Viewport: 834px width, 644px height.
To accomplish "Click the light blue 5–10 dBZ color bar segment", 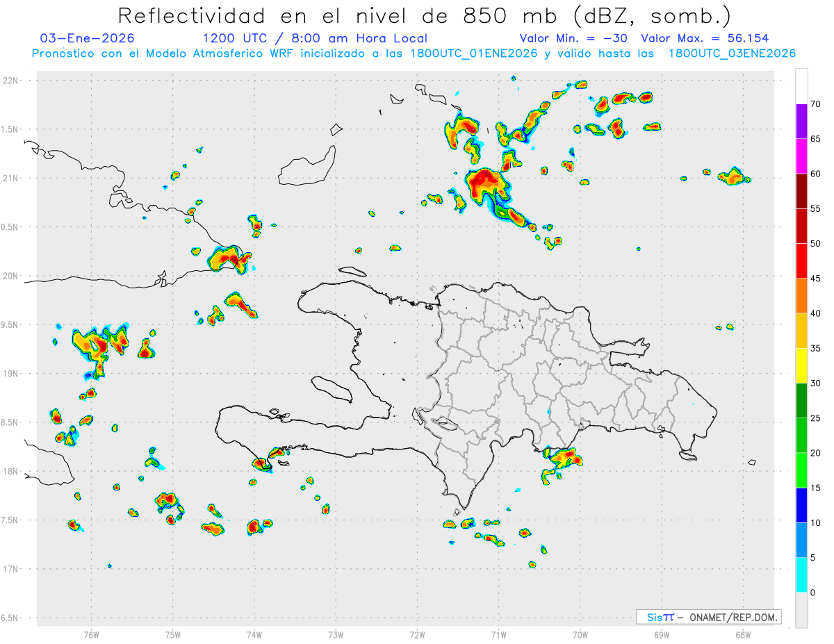I will (801, 540).
